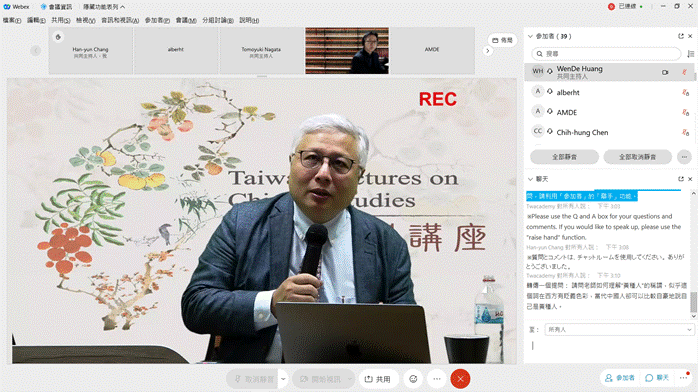
Task: Click the 全部靜音 mute all button
Action: pos(564,157)
